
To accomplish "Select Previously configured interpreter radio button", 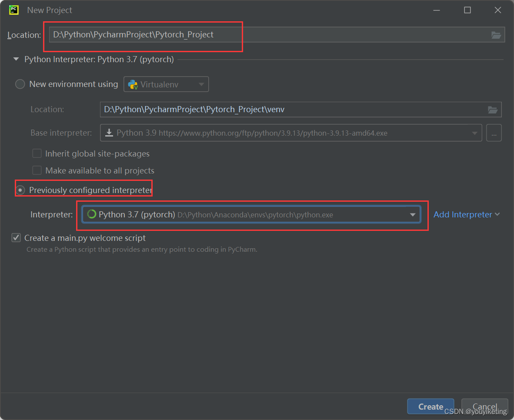I will (20, 190).
